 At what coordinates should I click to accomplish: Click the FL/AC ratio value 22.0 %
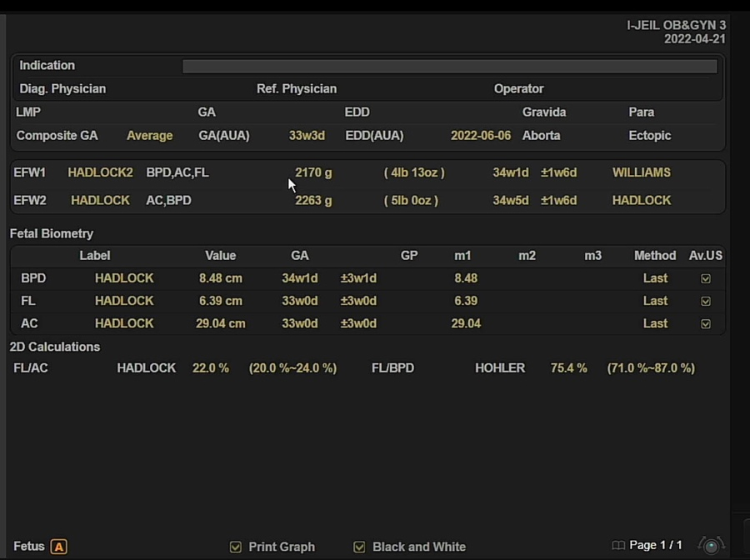tap(211, 368)
